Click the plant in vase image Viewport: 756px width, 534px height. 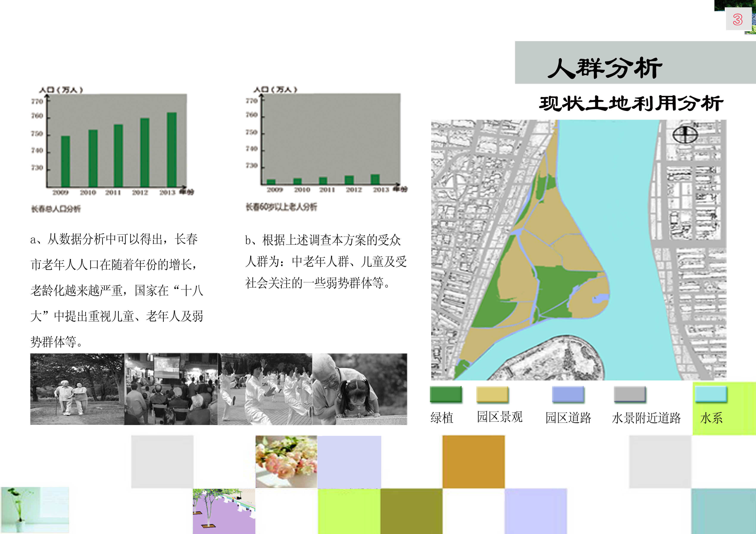pos(34,510)
